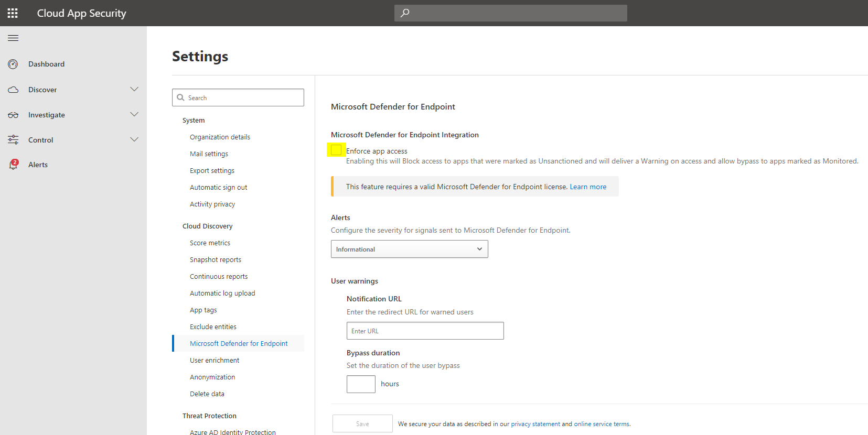Toggle the hamburger navigation menu
868x435 pixels.
click(13, 38)
